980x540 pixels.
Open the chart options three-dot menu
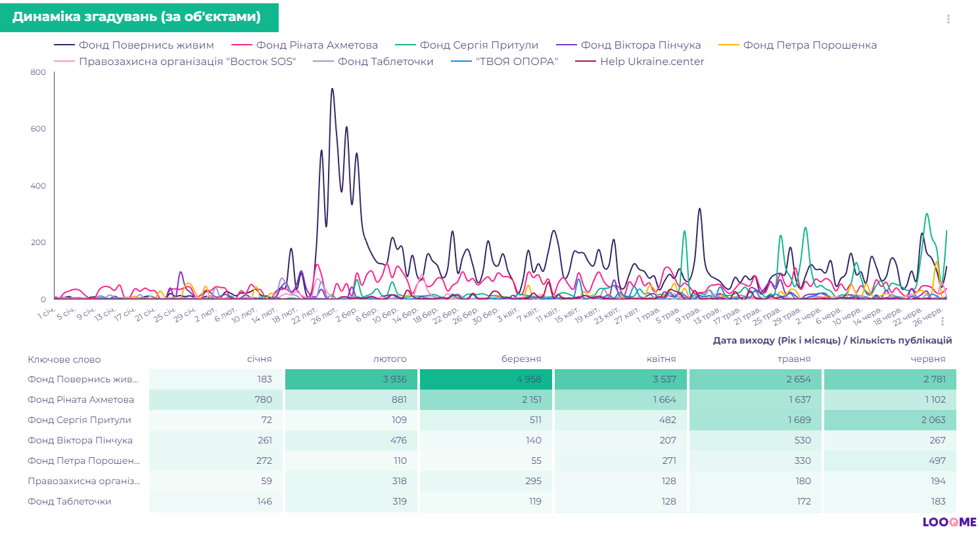(948, 19)
